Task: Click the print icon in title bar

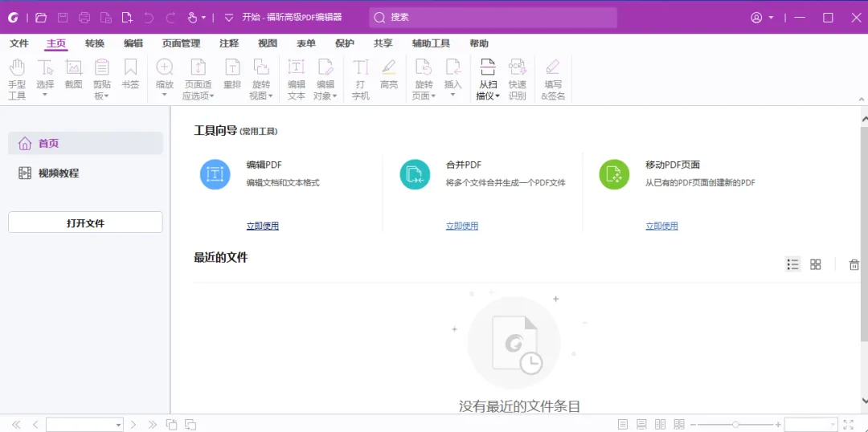Action: 84,18
